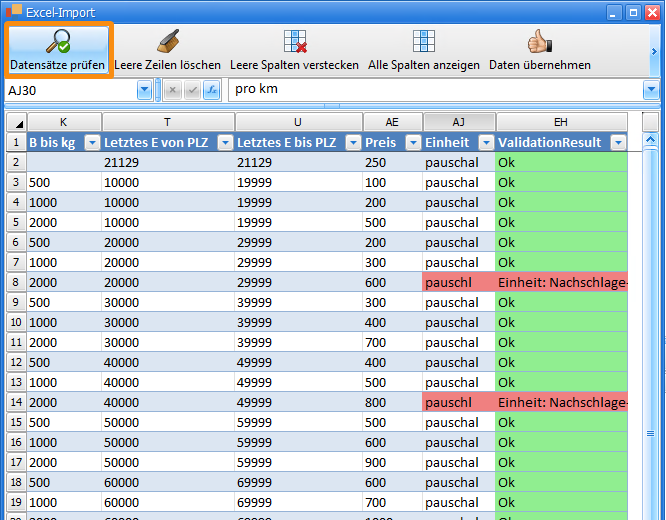
Task: Click cell 39999 in row 11
Action: [x=299, y=342]
